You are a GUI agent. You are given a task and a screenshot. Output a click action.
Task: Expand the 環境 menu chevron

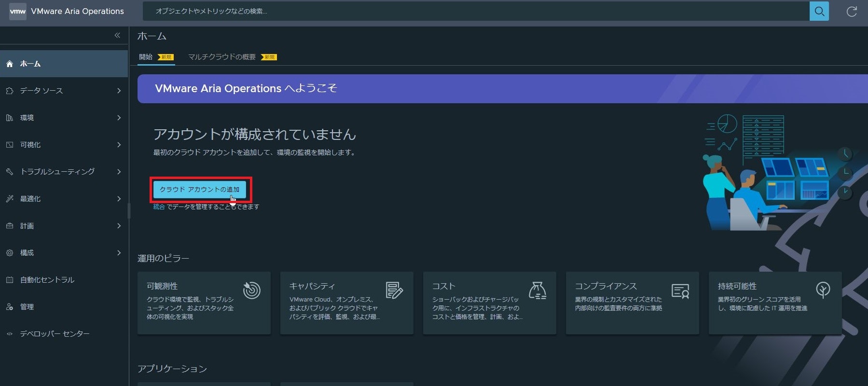coord(119,118)
